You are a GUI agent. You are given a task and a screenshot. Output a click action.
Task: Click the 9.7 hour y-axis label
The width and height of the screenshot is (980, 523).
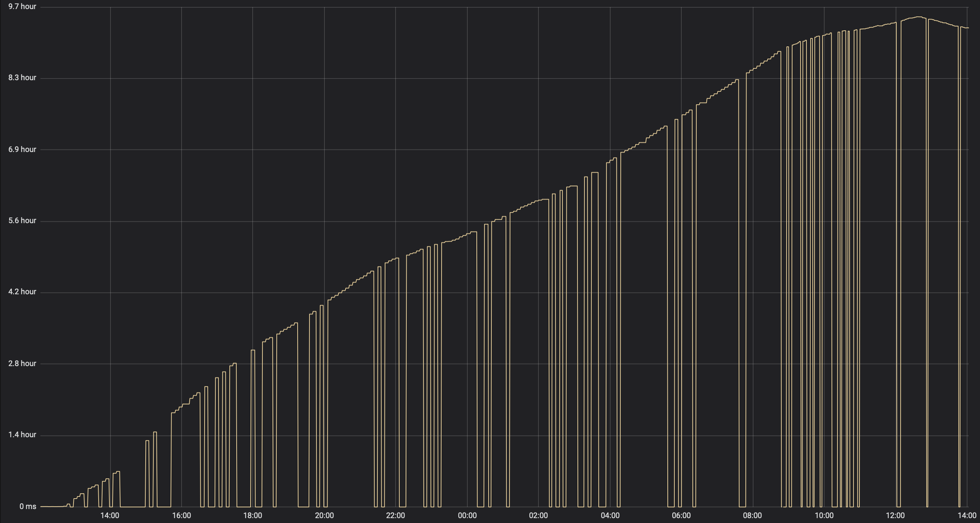click(22, 7)
